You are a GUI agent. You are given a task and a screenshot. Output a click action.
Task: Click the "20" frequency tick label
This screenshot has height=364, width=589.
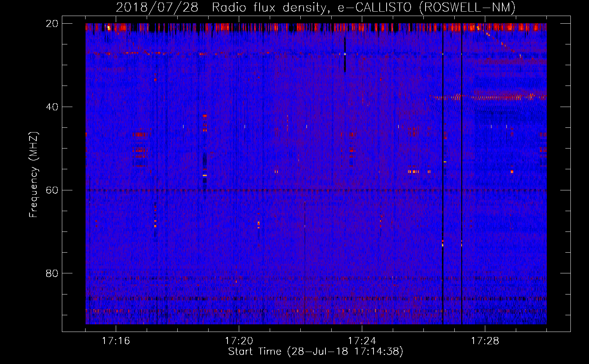tap(52, 24)
